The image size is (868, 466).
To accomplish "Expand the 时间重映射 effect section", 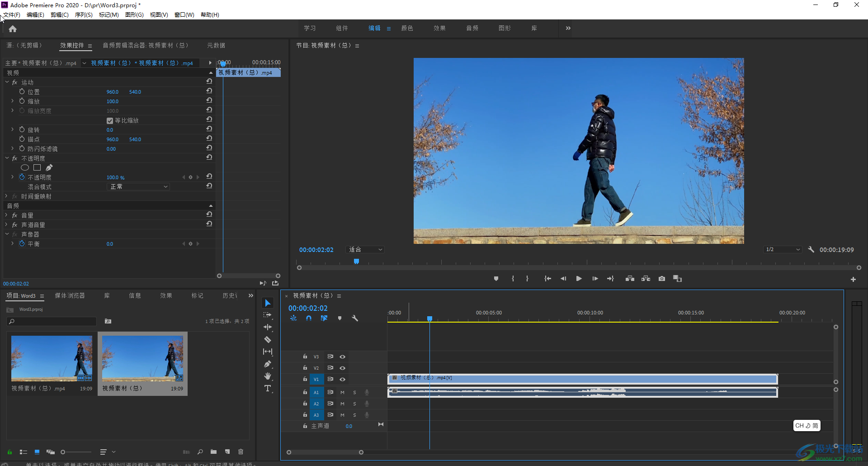I will coord(6,196).
